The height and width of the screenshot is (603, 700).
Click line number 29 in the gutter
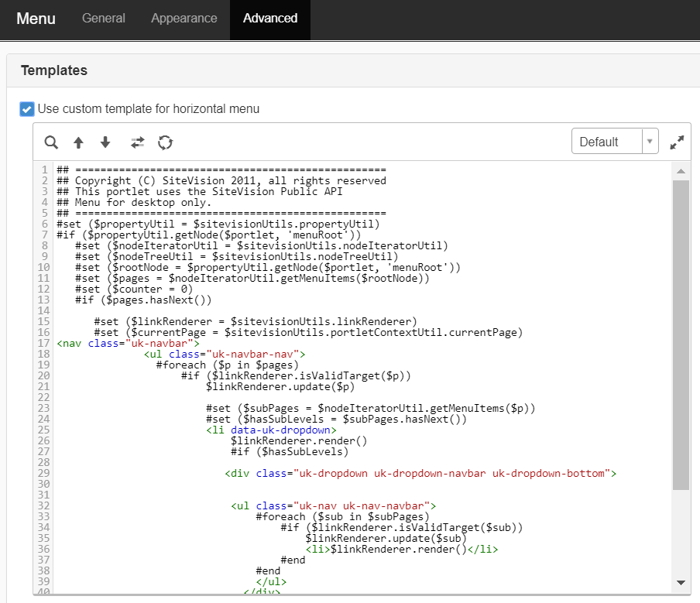(44, 473)
